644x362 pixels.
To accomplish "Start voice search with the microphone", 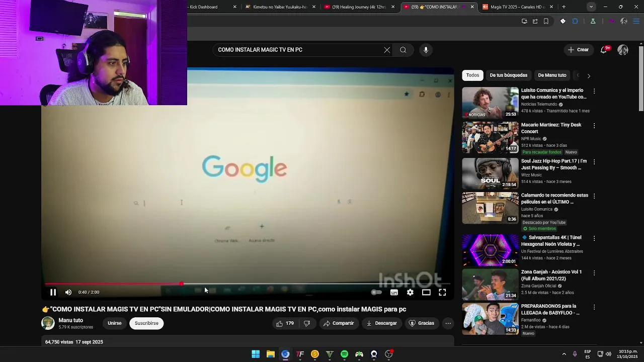I will 426,50.
